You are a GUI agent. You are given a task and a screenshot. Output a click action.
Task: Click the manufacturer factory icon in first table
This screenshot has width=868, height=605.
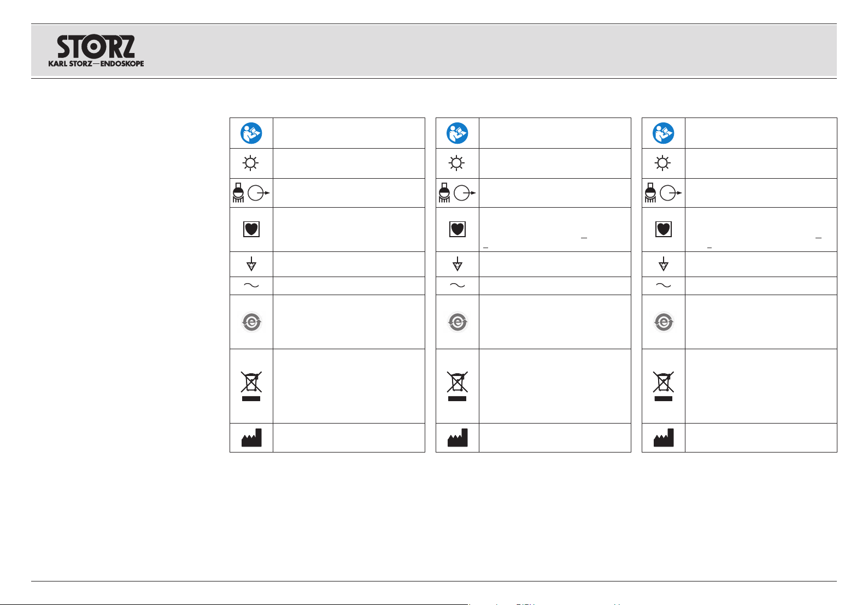click(x=251, y=437)
